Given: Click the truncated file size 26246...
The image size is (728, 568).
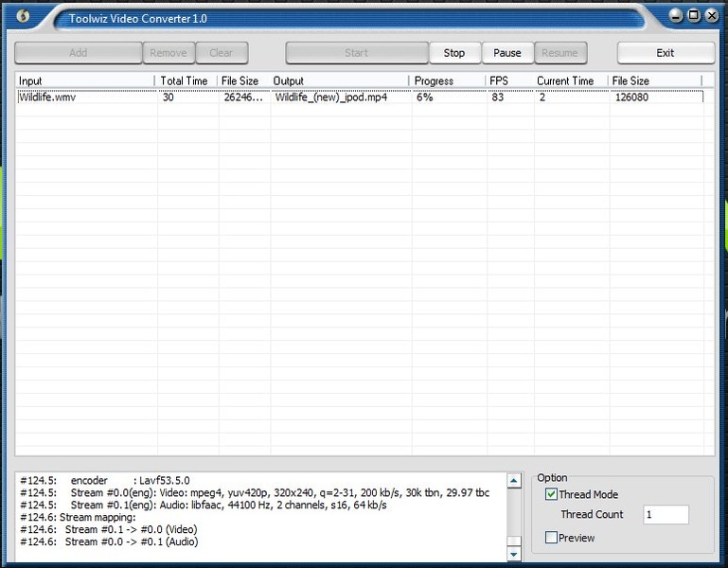Looking at the screenshot, I should pyautogui.click(x=243, y=98).
